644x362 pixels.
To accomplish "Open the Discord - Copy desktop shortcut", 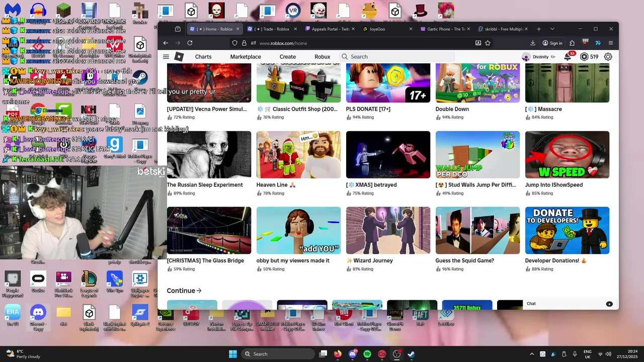I will coord(38,318).
